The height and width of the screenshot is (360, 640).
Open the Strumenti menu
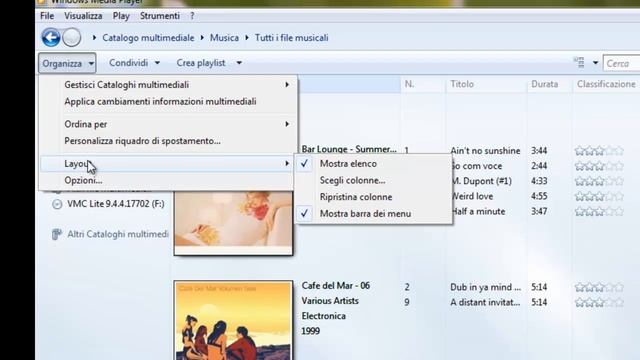(160, 16)
